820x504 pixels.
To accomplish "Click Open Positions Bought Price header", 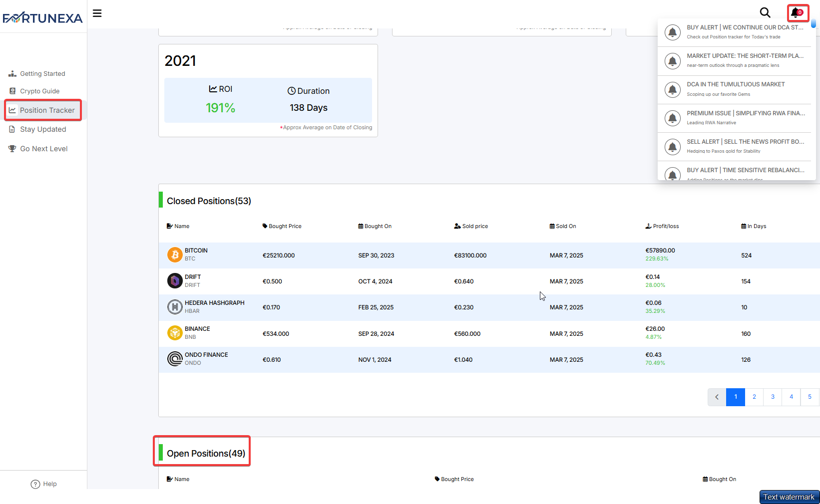I will pos(454,480).
